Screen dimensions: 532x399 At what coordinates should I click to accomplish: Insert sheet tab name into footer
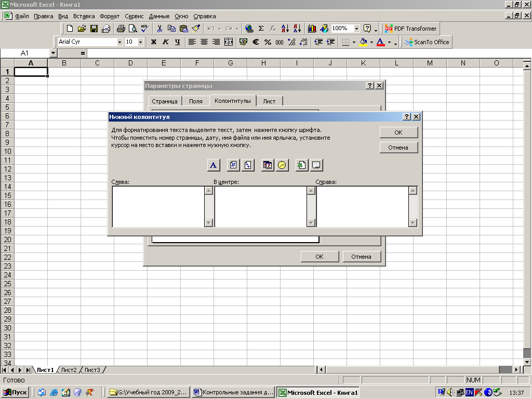pyautogui.click(x=316, y=165)
